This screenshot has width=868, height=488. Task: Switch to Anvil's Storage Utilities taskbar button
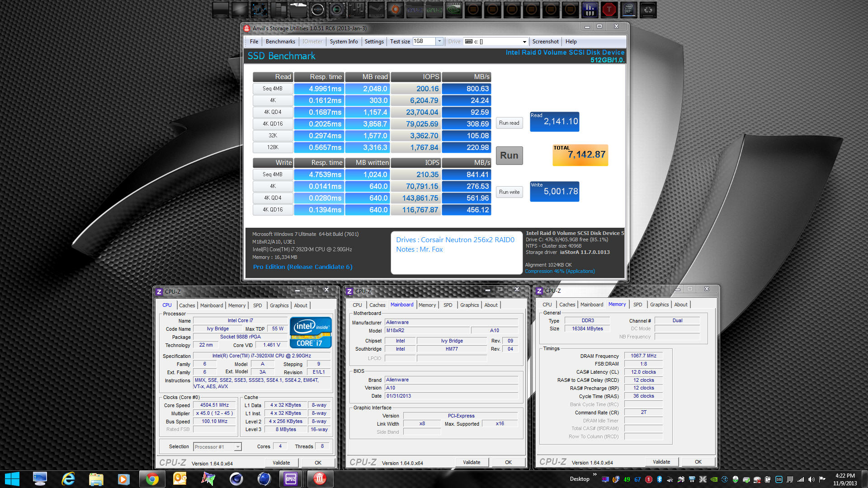(x=320, y=479)
